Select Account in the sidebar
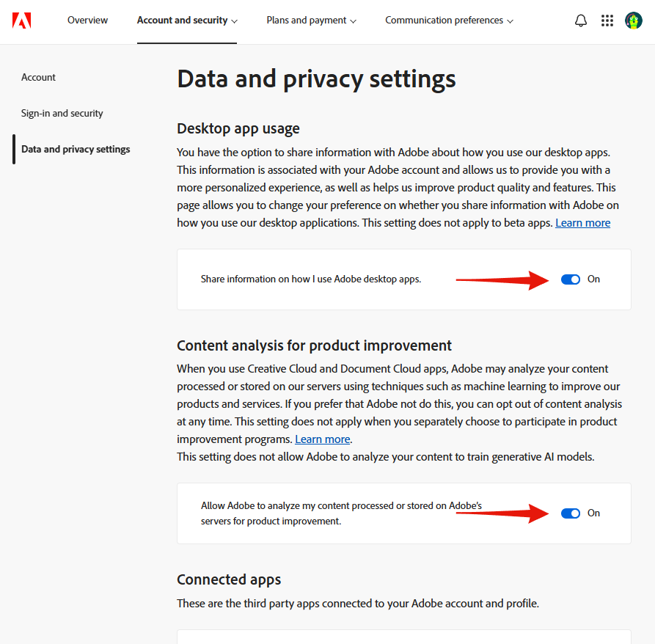Screen dimensions: 655x644 point(38,77)
